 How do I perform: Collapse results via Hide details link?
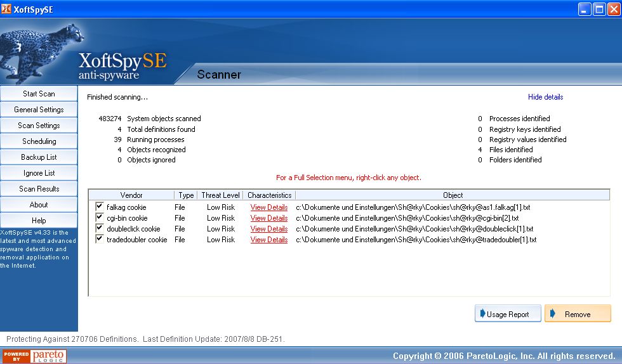pyautogui.click(x=545, y=97)
